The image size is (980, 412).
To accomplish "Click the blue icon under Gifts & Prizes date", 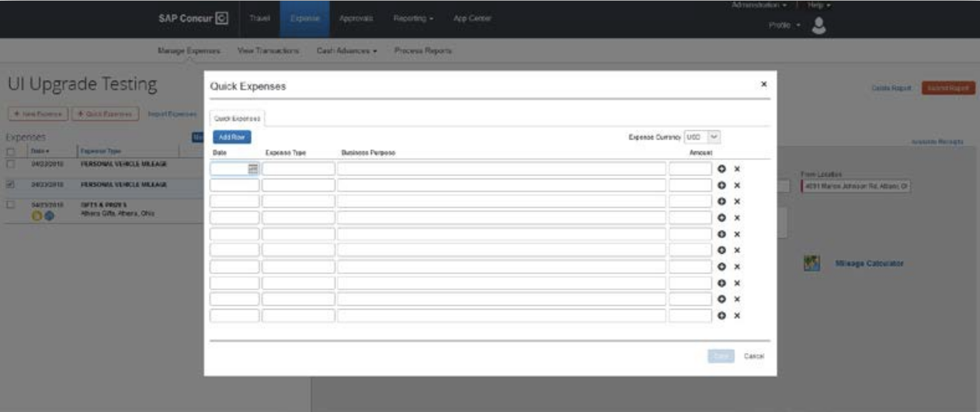I will (48, 216).
